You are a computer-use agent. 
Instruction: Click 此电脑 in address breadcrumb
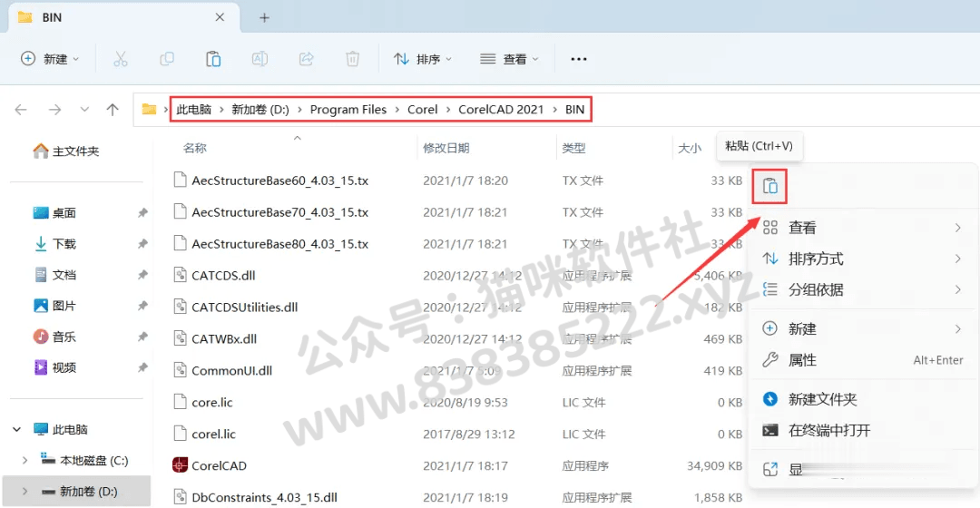tap(194, 110)
